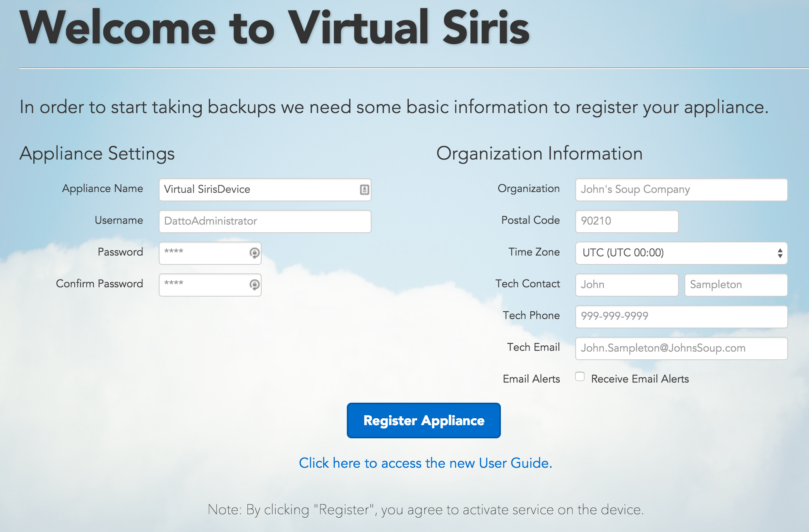Screen dimensions: 809x532
Task: Click the Postal Code field
Action: coord(627,221)
